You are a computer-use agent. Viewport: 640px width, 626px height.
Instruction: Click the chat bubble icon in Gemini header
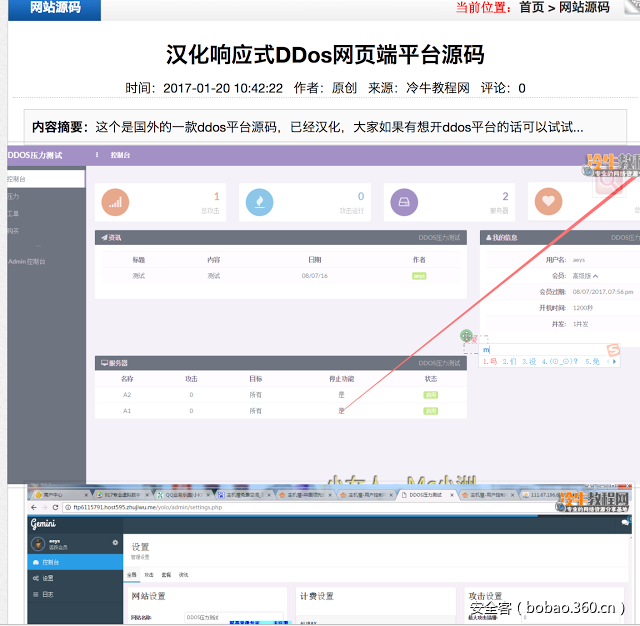625,523
